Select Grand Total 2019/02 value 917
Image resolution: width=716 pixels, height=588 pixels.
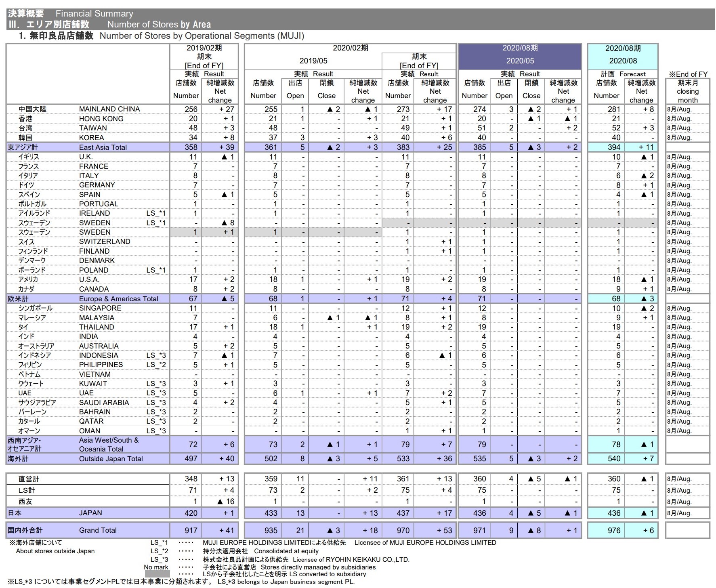coord(191,530)
